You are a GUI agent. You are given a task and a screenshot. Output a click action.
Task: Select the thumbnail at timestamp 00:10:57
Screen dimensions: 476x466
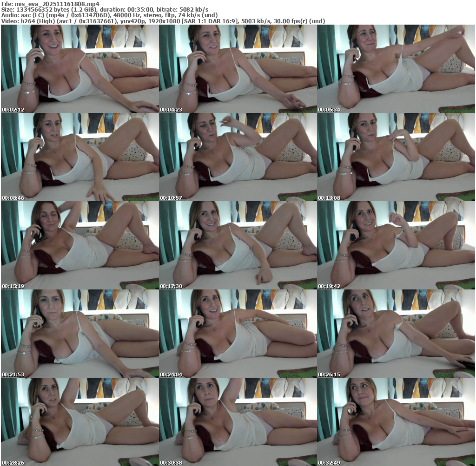coord(238,157)
